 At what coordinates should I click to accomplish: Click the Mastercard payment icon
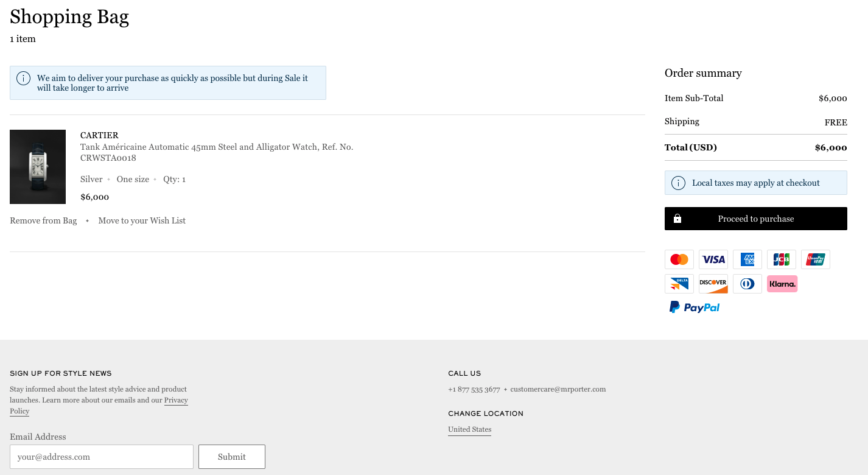[679, 259]
